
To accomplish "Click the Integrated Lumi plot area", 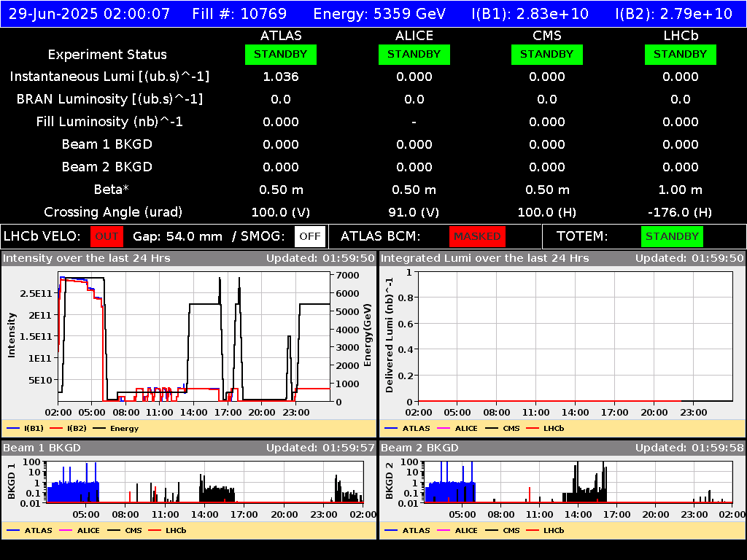I will coord(576,337).
